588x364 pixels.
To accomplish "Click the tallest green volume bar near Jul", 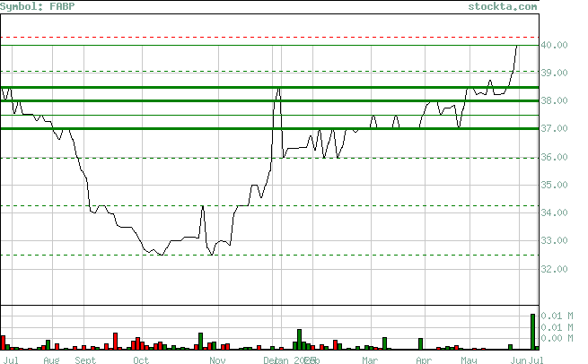I will pyautogui.click(x=532, y=332).
